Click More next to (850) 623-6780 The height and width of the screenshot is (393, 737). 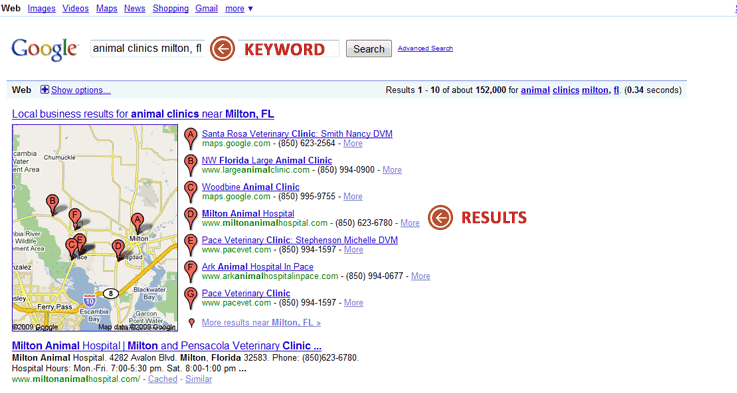click(410, 223)
